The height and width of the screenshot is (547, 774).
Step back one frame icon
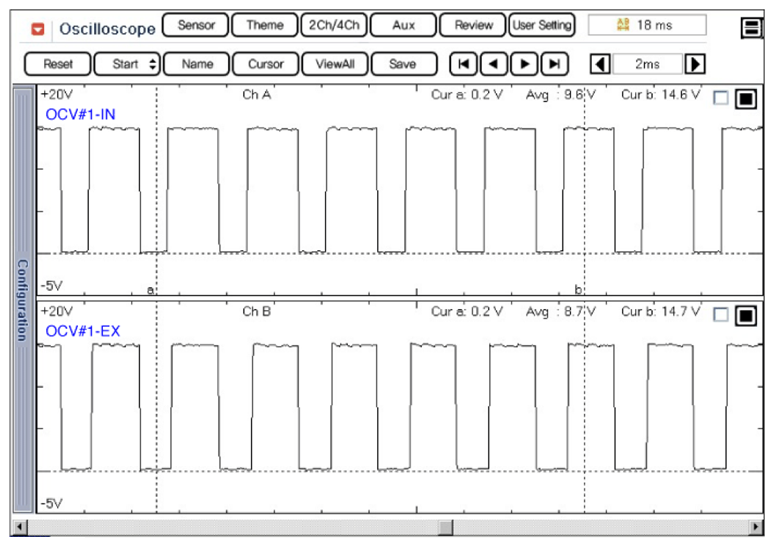pos(493,64)
